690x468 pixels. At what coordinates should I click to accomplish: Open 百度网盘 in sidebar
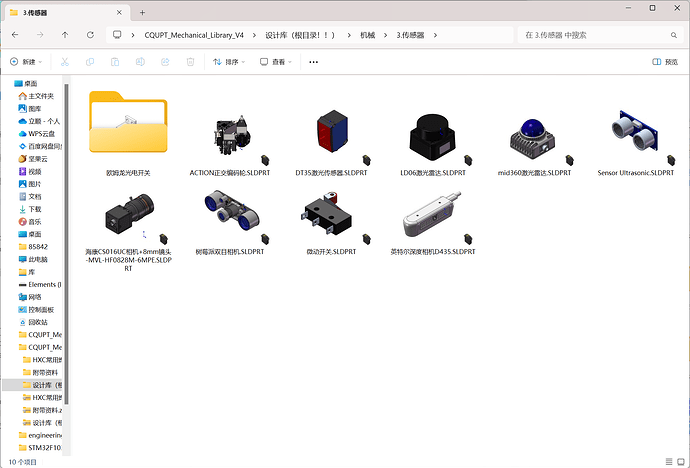40,146
